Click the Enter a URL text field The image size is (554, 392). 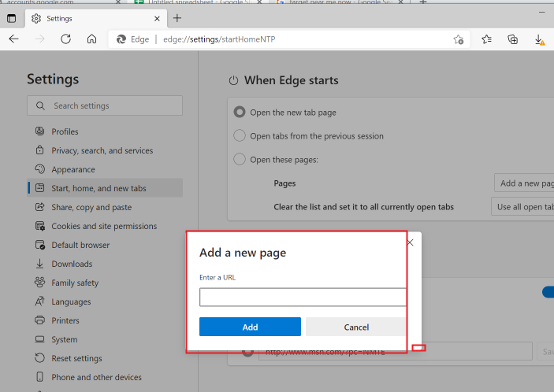[x=303, y=297]
